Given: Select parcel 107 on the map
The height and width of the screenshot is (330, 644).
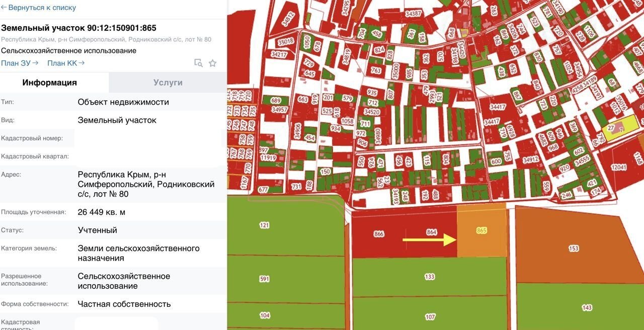Looking at the screenshot, I should click(x=430, y=317).
